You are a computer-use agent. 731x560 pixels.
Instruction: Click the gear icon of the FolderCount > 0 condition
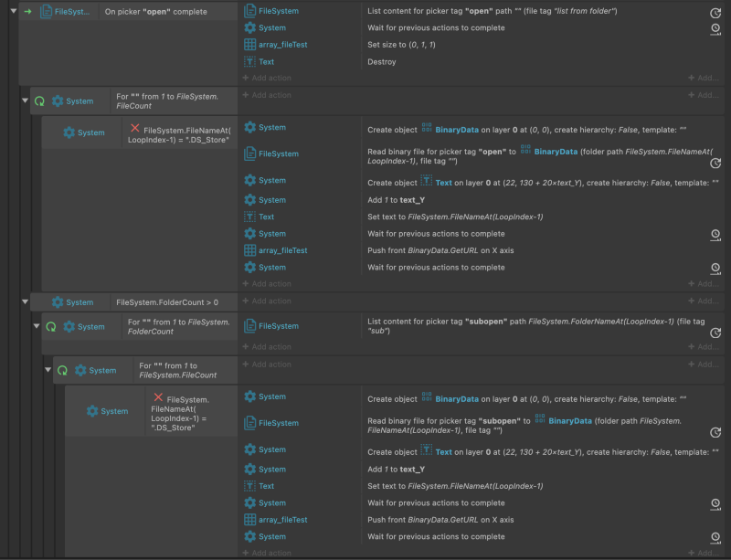coord(58,302)
